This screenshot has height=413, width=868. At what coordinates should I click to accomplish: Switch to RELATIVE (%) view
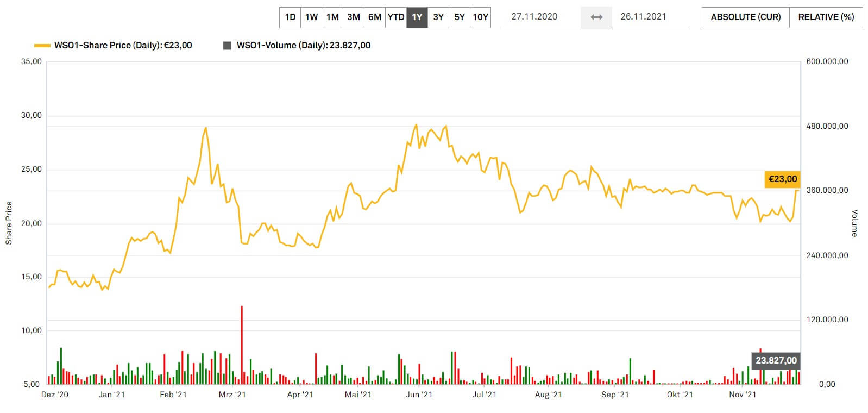826,17
